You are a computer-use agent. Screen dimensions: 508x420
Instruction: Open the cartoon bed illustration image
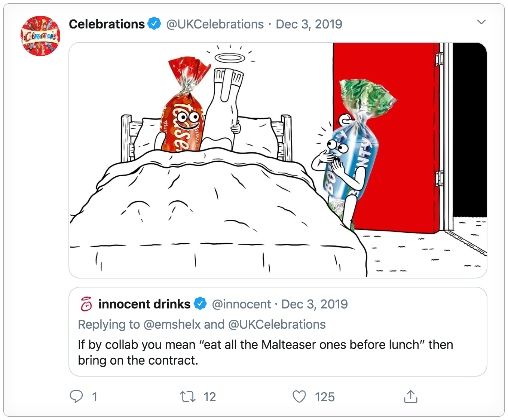278,160
